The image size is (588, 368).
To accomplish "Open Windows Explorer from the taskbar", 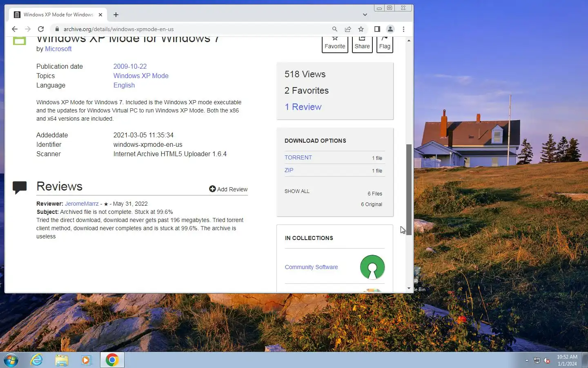I will 62,360.
